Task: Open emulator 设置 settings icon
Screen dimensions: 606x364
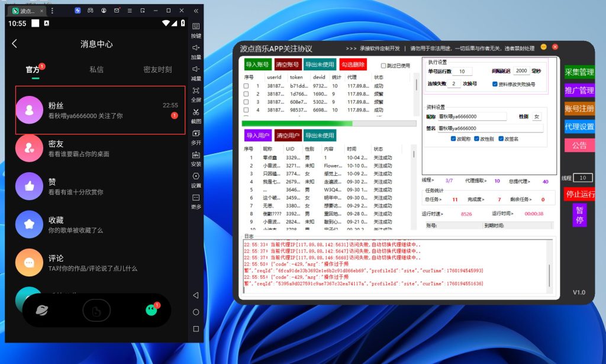Action: 196,176
